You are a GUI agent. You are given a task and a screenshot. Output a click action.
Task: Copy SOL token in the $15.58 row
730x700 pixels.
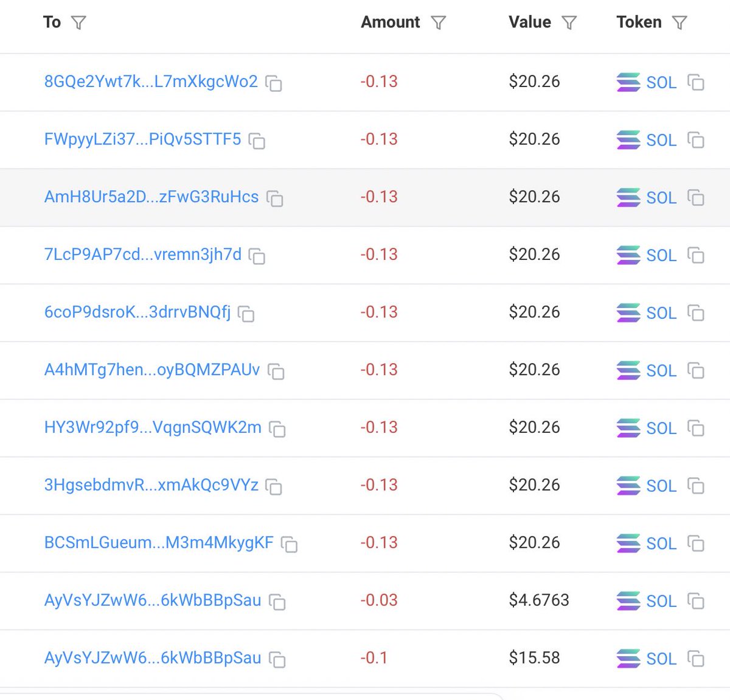[696, 659]
